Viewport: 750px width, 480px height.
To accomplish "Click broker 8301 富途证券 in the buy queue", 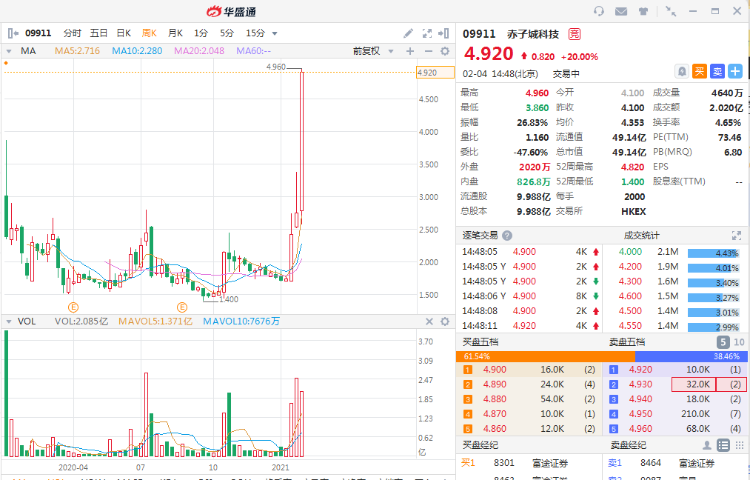I will tap(529, 463).
